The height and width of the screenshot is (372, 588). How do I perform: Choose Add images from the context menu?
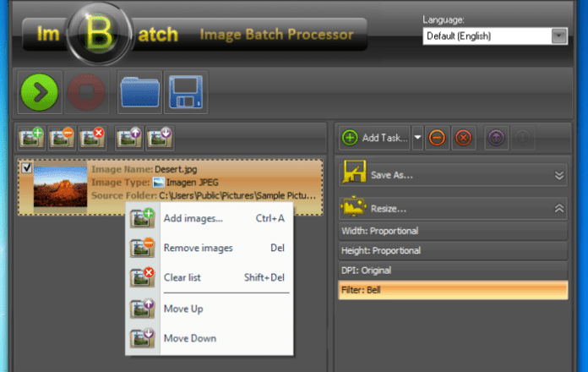point(193,219)
